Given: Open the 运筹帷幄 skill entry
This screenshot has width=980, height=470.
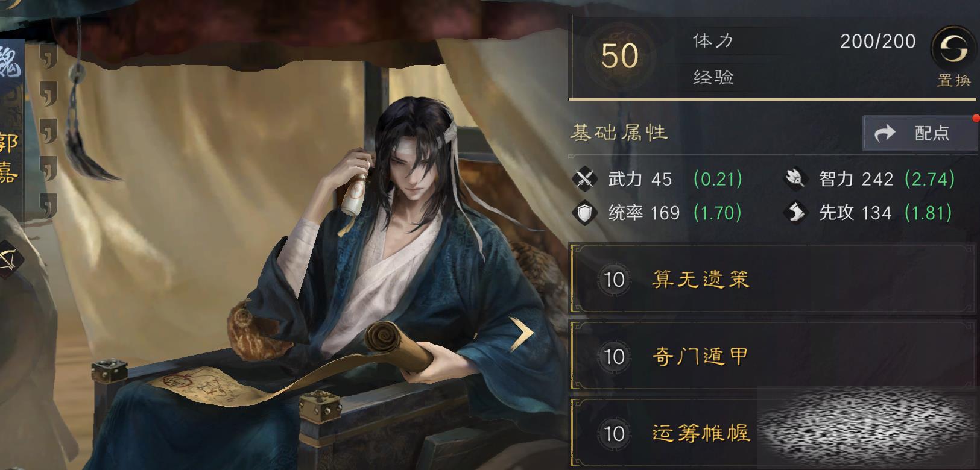Looking at the screenshot, I should 773,433.
